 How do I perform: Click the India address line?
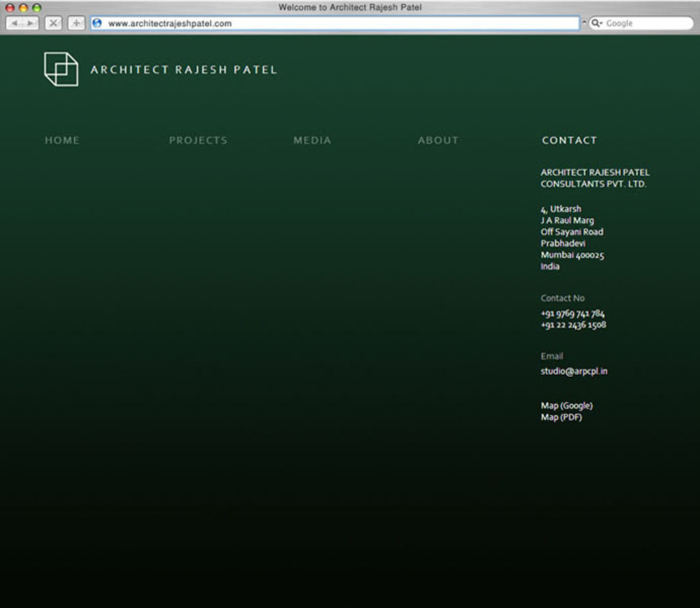click(550, 266)
